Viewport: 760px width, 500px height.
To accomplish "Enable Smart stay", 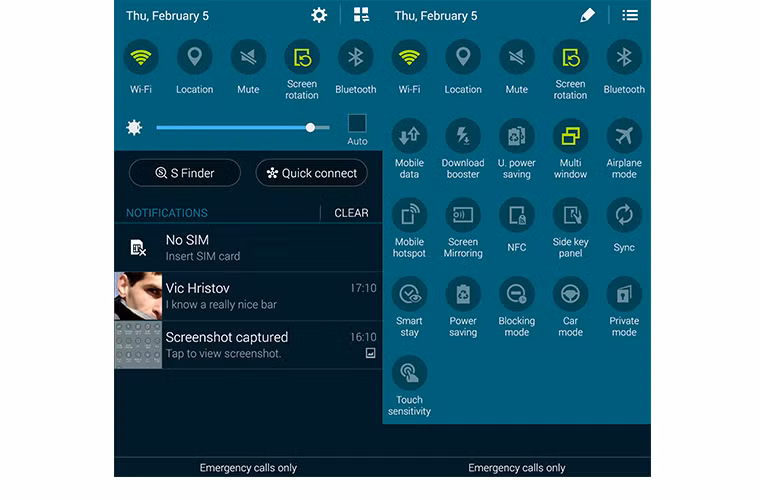I will coord(409,294).
